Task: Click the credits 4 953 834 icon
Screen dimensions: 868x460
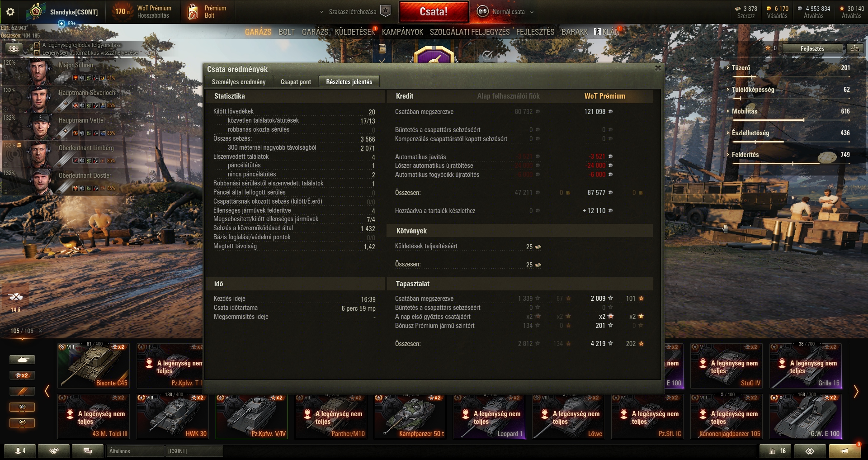Action: point(800,9)
